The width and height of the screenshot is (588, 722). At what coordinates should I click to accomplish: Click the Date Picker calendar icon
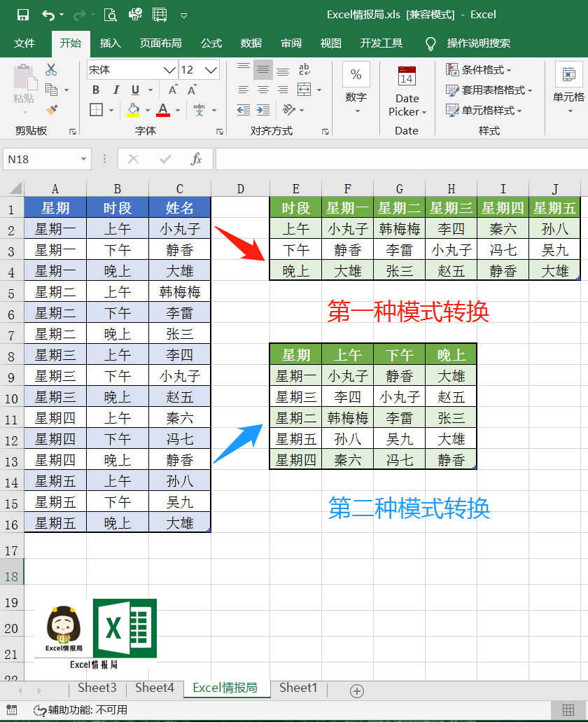pos(407,76)
